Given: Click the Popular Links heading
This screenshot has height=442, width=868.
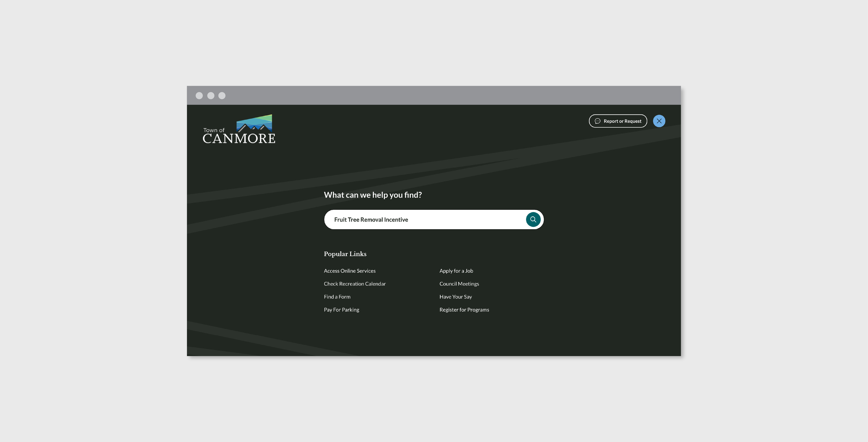Looking at the screenshot, I should coord(345,254).
